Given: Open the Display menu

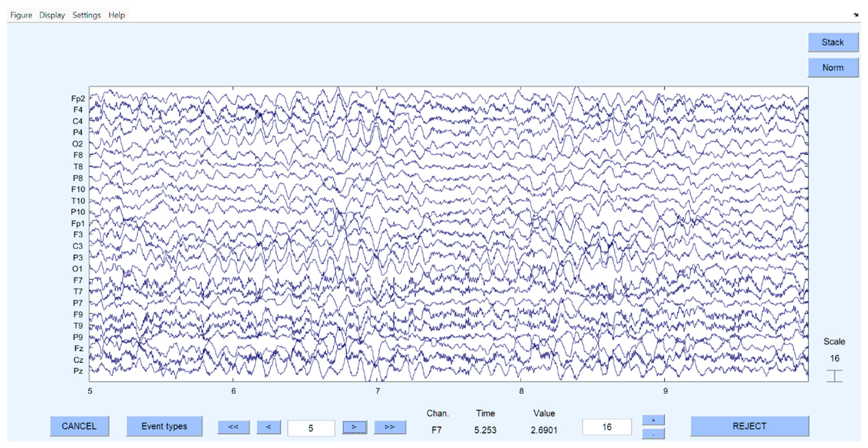Looking at the screenshot, I should click(x=52, y=15).
